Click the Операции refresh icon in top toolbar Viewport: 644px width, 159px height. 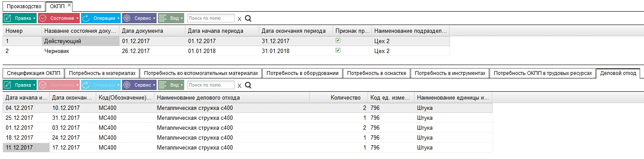point(85,19)
